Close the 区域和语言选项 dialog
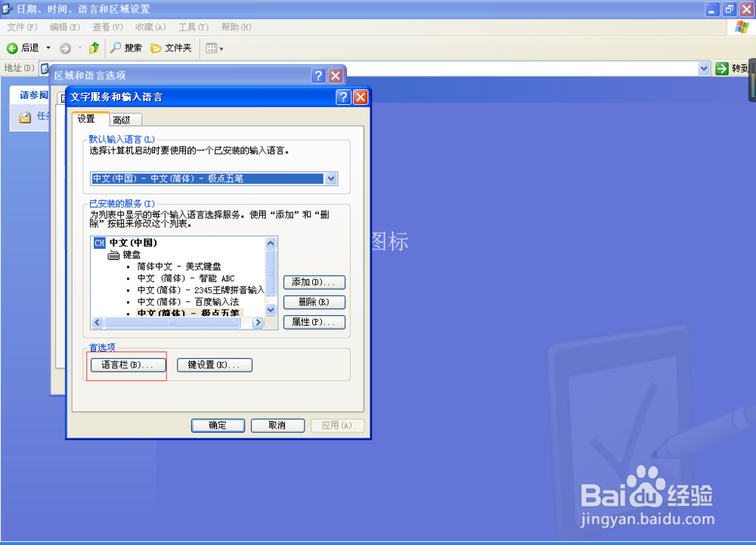Screen dimensions: 756x545 (x=336, y=76)
